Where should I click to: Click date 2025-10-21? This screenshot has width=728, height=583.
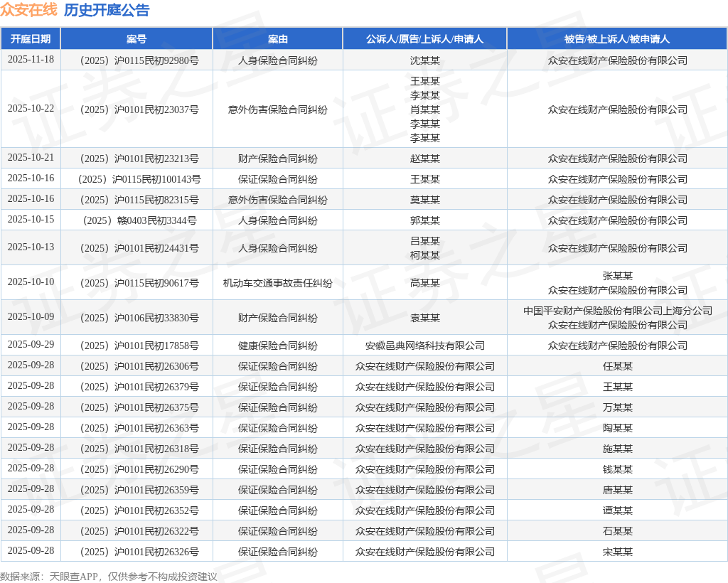click(x=31, y=157)
